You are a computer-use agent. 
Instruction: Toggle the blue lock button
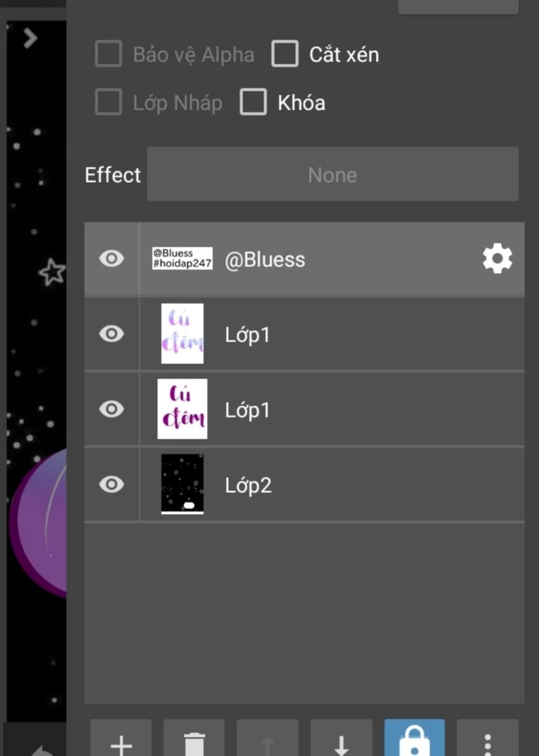click(414, 739)
